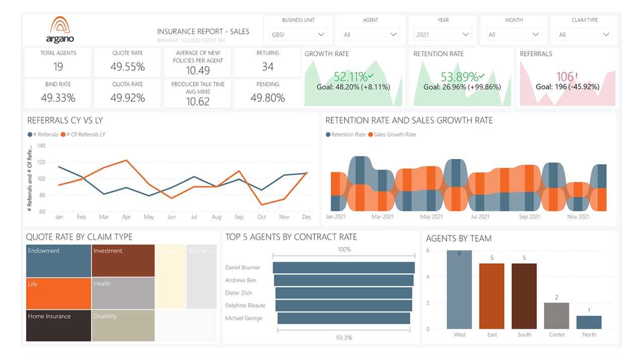Expand the Agent filter dropdown
This screenshot has width=644, height=362.
(x=370, y=35)
